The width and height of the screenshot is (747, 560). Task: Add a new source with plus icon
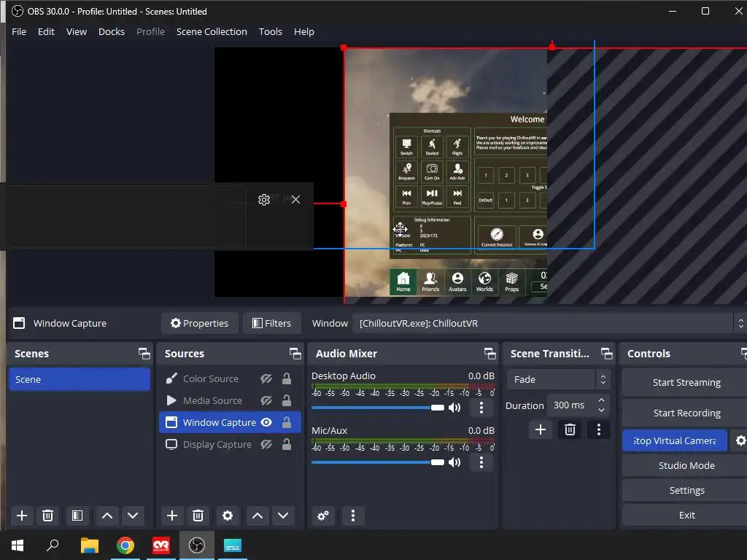(x=172, y=516)
